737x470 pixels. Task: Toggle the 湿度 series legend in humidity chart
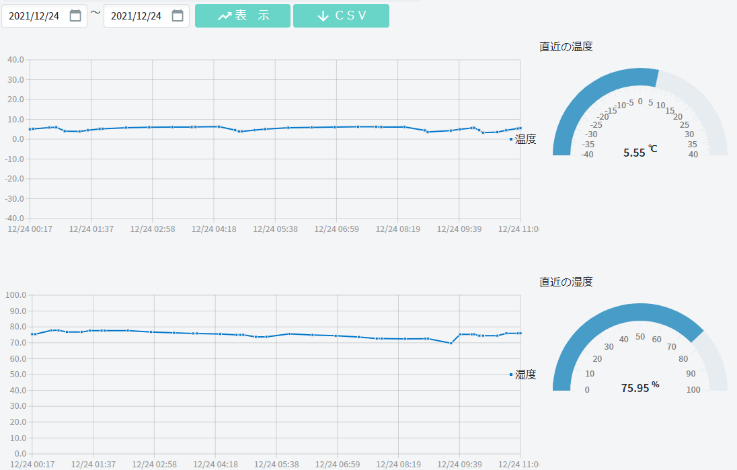pyautogui.click(x=523, y=374)
